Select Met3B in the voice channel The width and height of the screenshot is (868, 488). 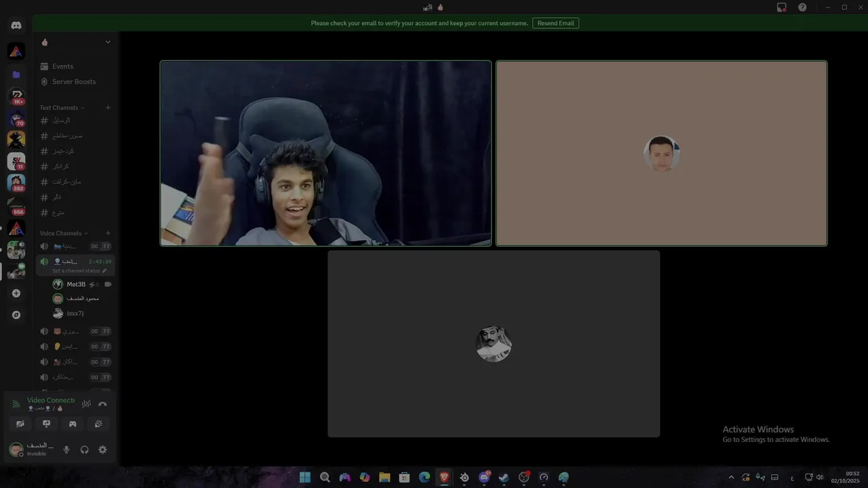click(81, 285)
